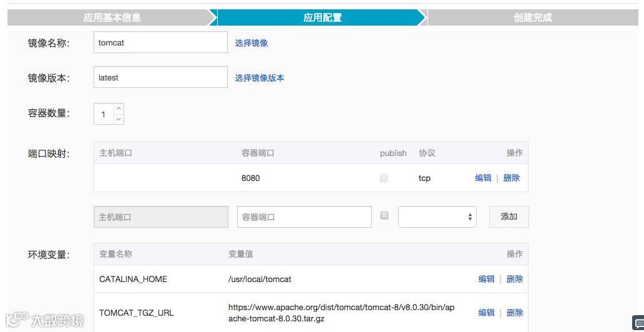Click 选择镜像版本 link
The image size is (644, 332).
tap(260, 78)
